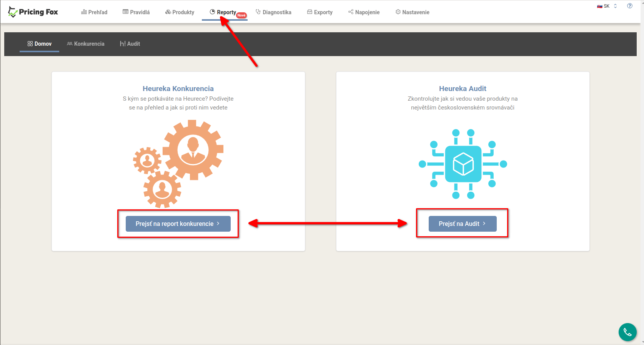Viewport: 644px width, 345px height.
Task: Go to Napojenie settings
Action: (364, 12)
